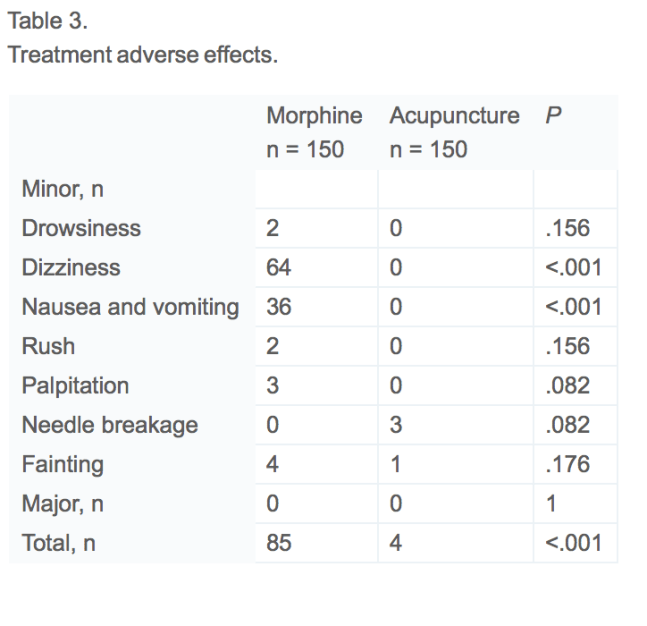Viewport: 647px width, 626px height.
Task: Select the Morphine column header
Action: [314, 116]
